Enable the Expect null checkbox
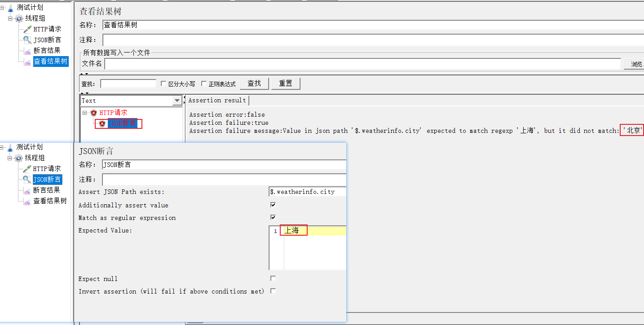644x325 pixels. [x=273, y=278]
